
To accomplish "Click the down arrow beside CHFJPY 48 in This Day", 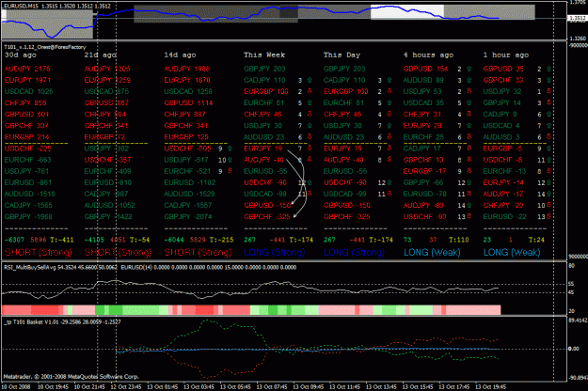I will [x=389, y=114].
